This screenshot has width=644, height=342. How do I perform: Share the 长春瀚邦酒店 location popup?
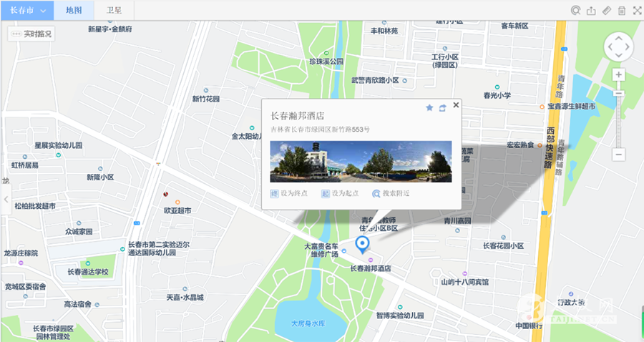(442, 107)
